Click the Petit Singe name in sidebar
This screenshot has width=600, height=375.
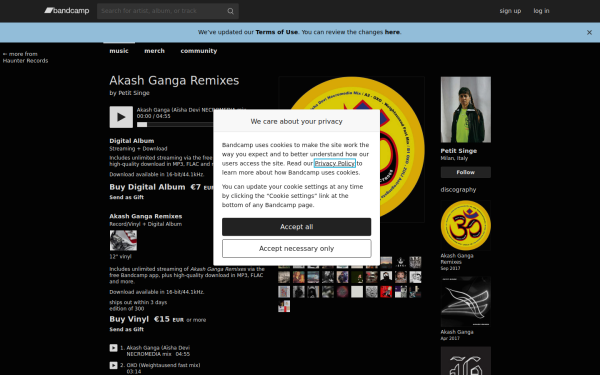click(x=458, y=151)
